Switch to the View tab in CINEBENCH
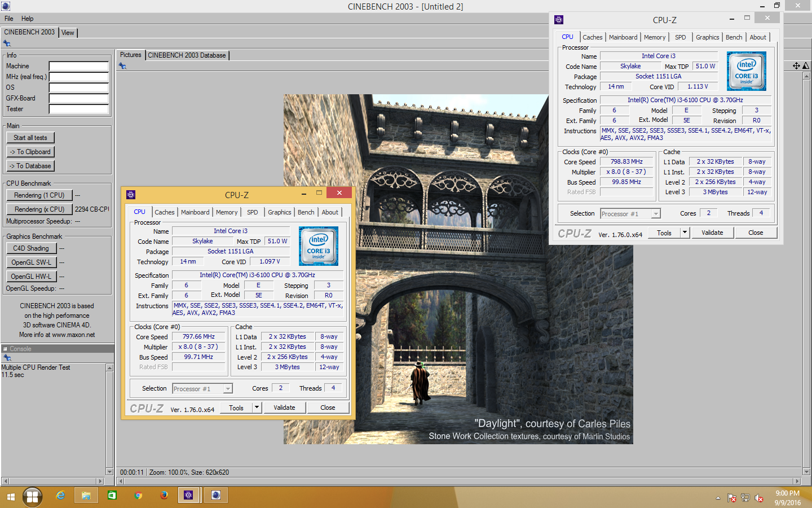The image size is (812, 508). (68, 33)
